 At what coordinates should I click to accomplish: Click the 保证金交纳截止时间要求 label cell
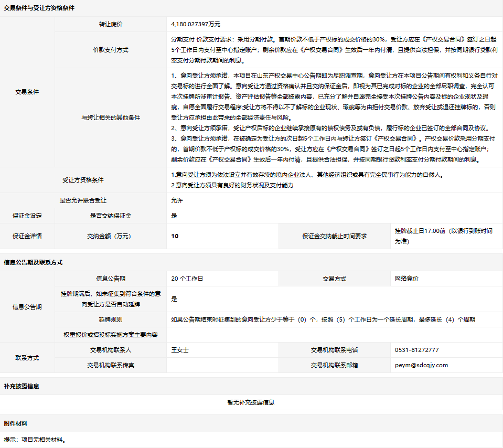[334, 236]
